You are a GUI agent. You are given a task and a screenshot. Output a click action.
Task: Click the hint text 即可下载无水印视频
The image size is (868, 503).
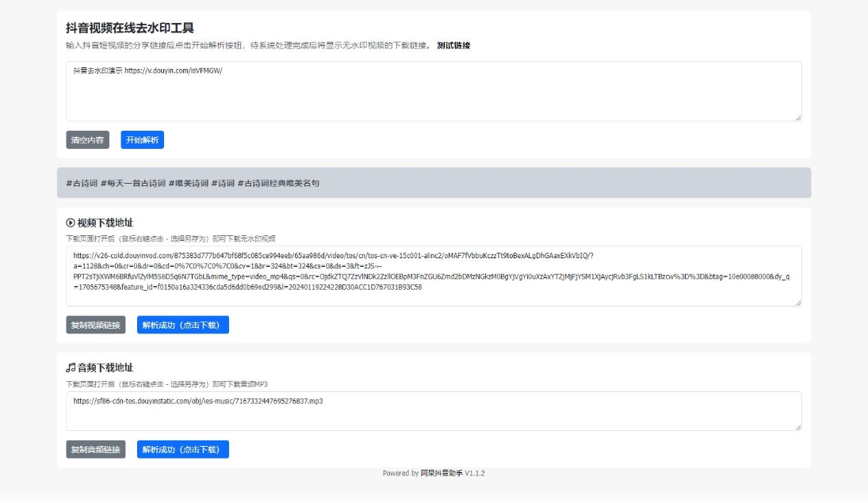coord(244,239)
